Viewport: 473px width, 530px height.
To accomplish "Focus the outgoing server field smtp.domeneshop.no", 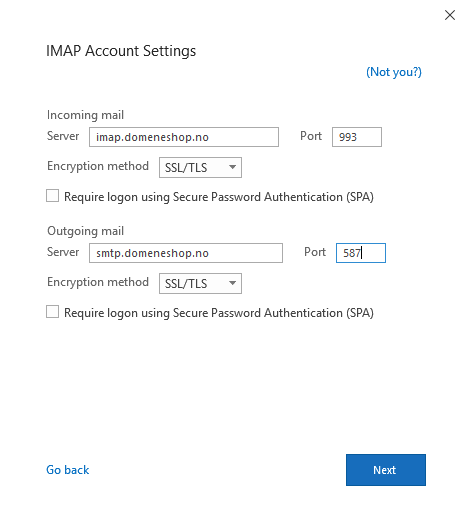I will pos(186,253).
